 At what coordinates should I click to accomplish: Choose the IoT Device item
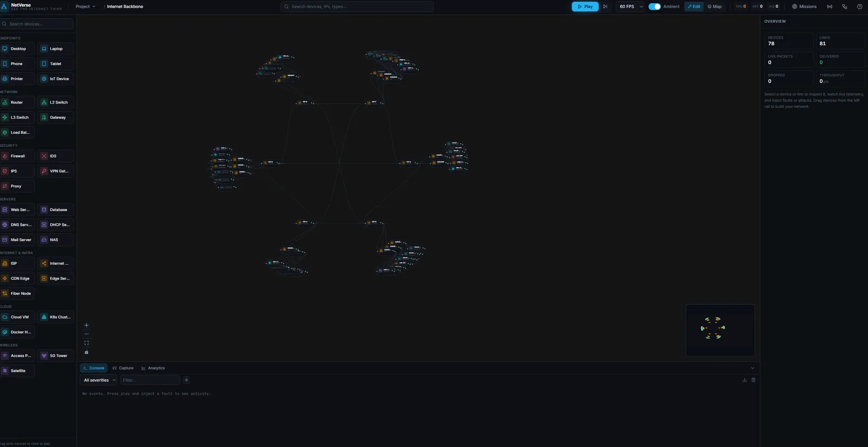55,79
